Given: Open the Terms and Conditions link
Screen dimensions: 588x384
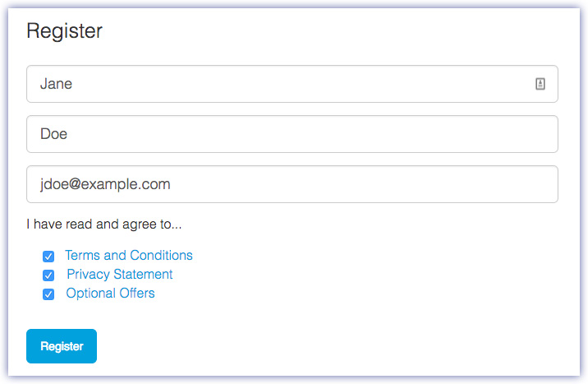Looking at the screenshot, I should pyautogui.click(x=129, y=256).
